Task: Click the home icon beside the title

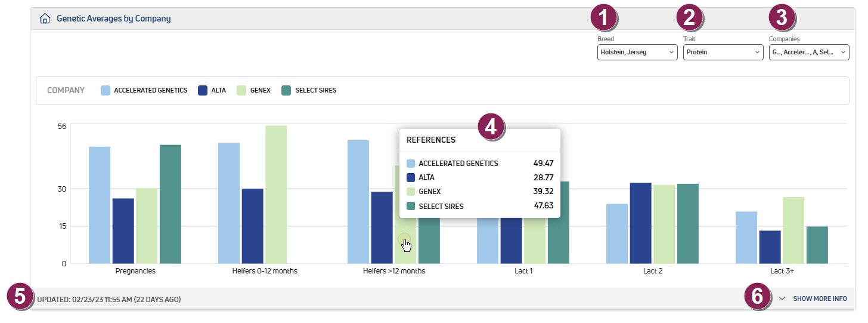Action: tap(44, 19)
